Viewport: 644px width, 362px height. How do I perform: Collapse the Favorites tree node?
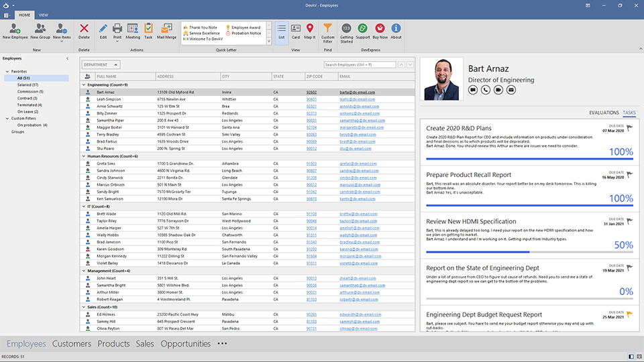coord(7,71)
